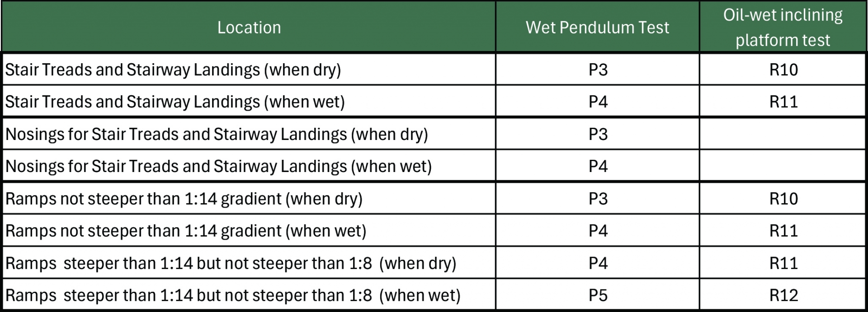Click the Nosings for Stair Treads (when wet) cell
The image size is (868, 312).
[x=218, y=167]
